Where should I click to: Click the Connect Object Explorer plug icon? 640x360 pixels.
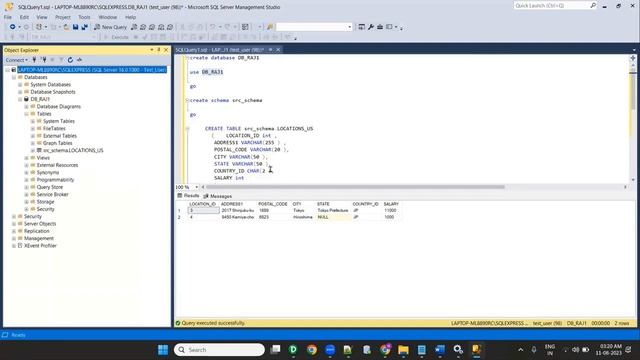click(35, 60)
